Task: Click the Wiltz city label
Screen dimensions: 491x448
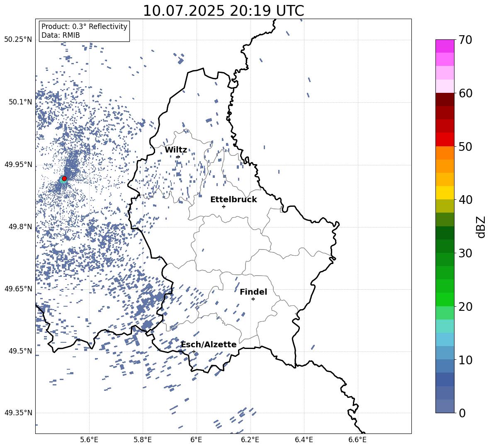Action: pyautogui.click(x=176, y=150)
